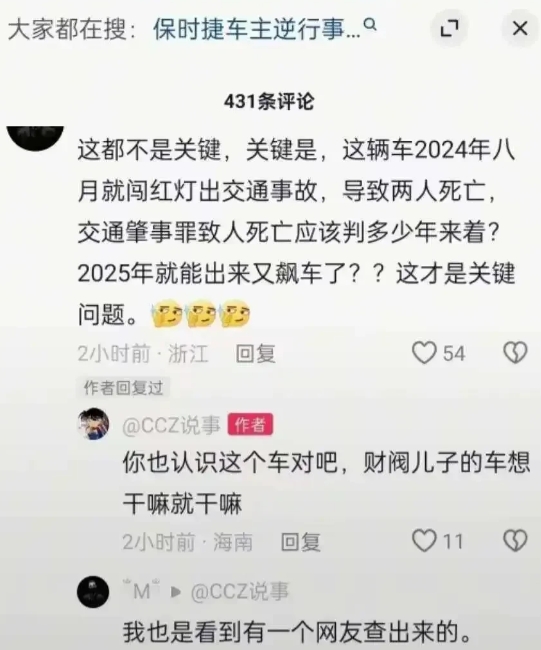
Task: Open trending search 保时捷车主逆行事
Action: [x=257, y=30]
